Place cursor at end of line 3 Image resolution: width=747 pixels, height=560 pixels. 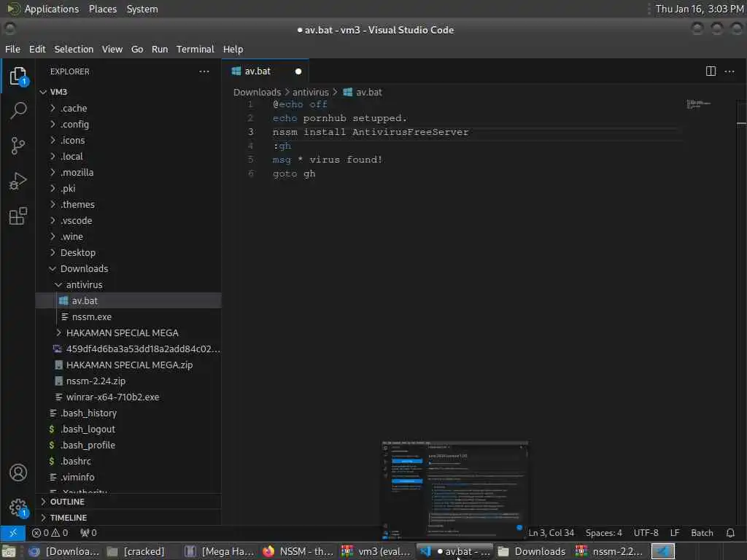pyautogui.click(x=469, y=132)
